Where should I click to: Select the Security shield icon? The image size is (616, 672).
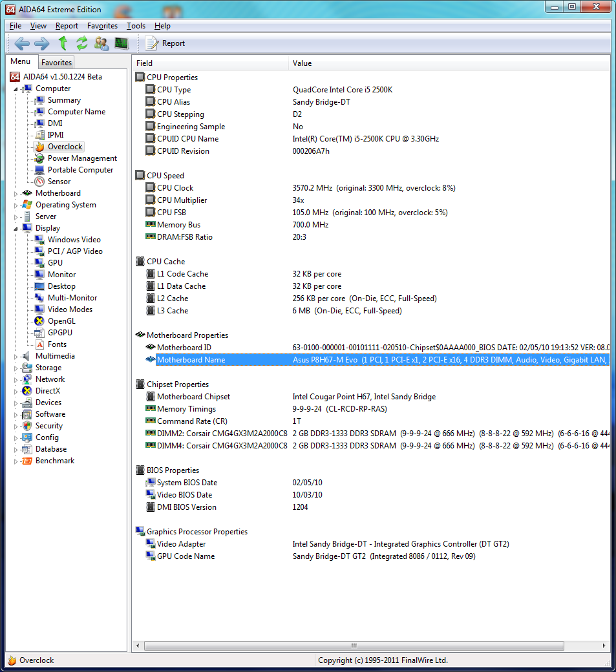pyautogui.click(x=27, y=426)
